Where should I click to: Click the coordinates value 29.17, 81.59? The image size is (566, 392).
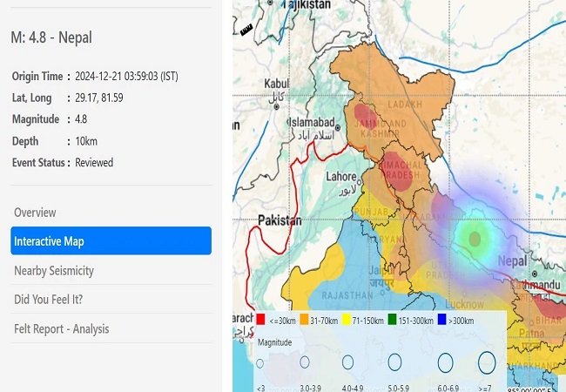(99, 98)
